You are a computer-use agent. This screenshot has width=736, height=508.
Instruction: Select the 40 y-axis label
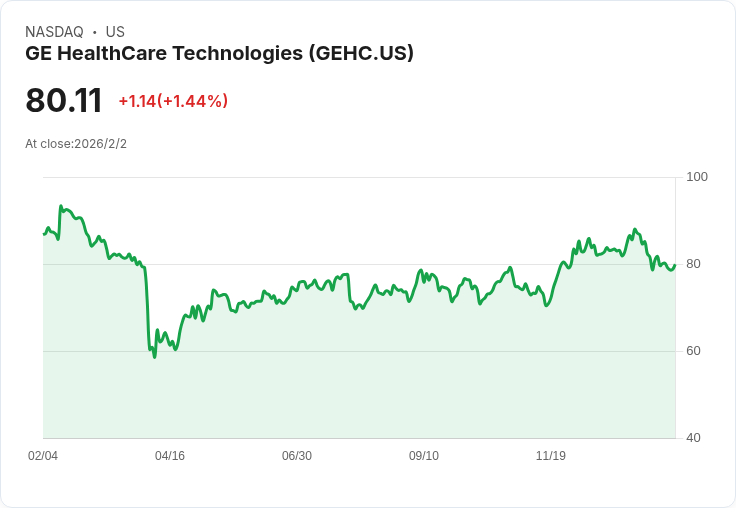click(693, 438)
